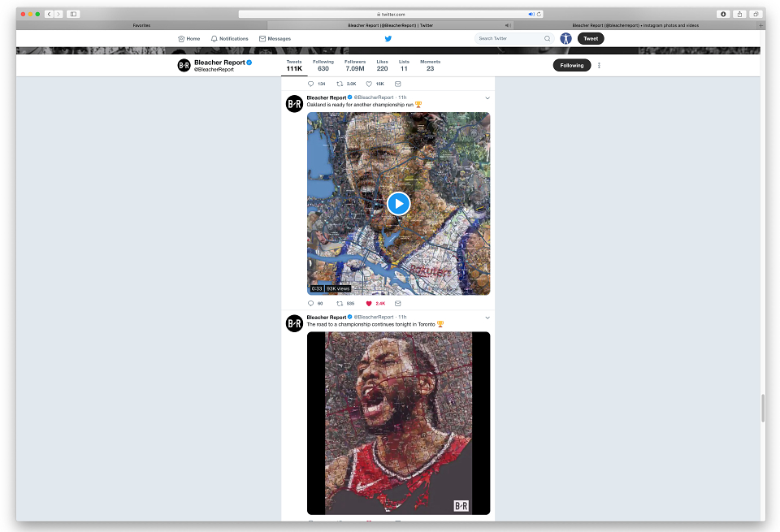Open Bleacher Report name on Oakland tweet
The width and height of the screenshot is (780, 532).
[327, 97]
